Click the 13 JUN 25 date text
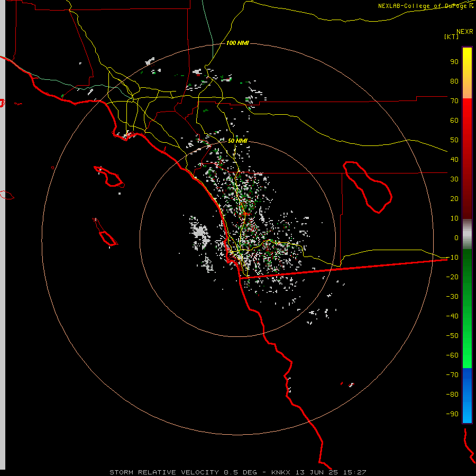Image resolution: width=476 pixels, height=476 pixels. coord(317,472)
